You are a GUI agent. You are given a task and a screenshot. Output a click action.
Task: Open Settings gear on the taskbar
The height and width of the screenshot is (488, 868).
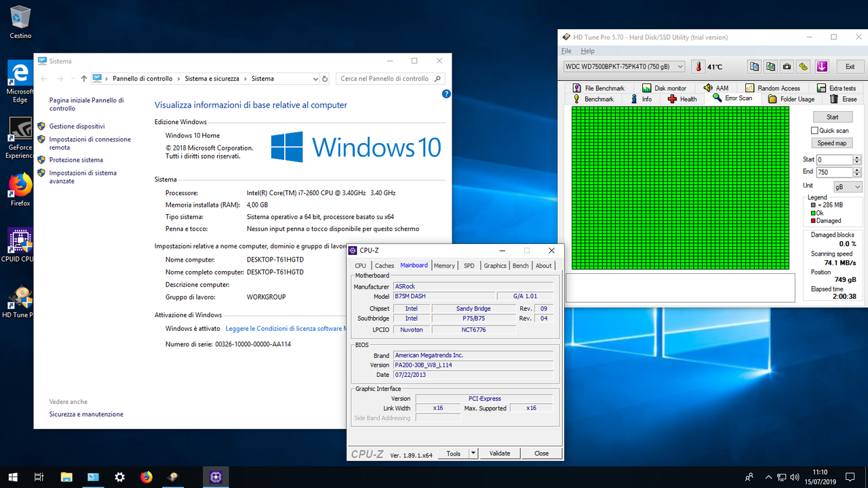(120, 477)
